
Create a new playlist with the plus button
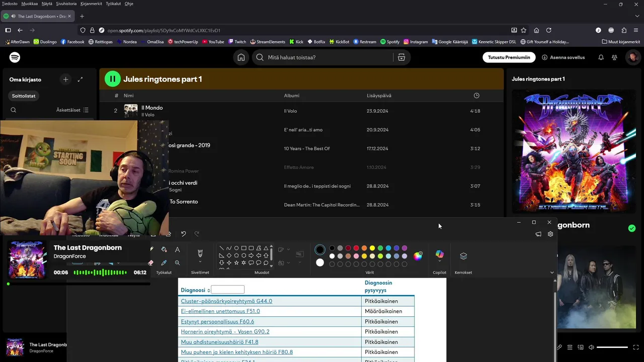pos(65,79)
